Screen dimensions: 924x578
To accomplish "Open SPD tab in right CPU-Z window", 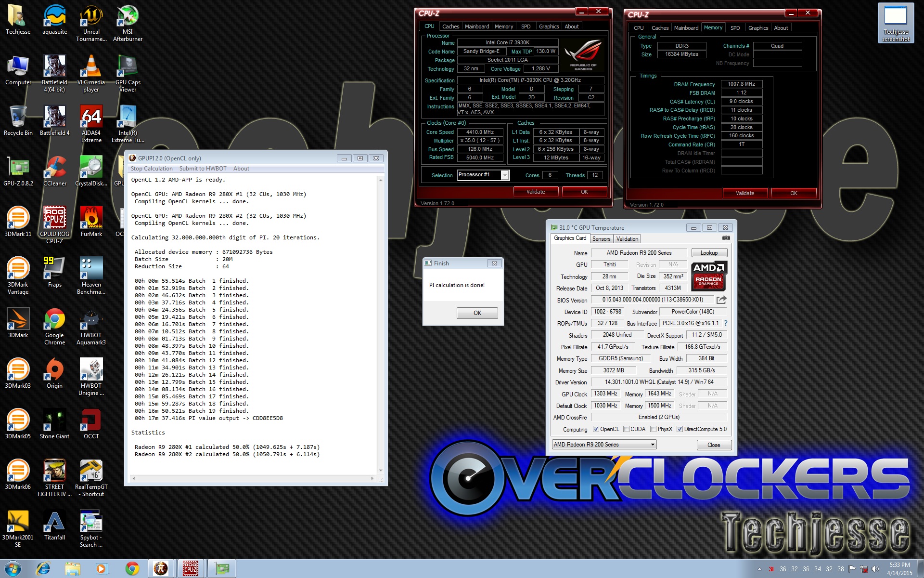I will click(x=735, y=28).
